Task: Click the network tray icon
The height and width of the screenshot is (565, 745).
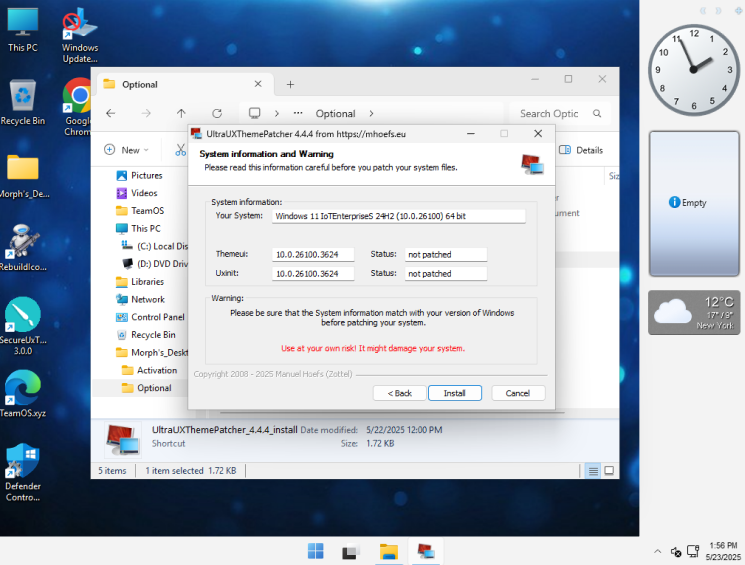Action: pos(693,551)
